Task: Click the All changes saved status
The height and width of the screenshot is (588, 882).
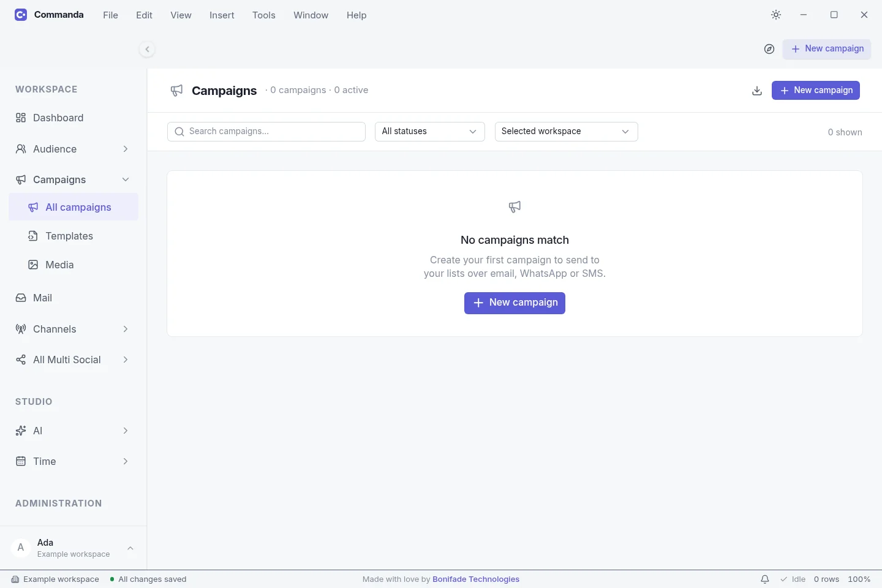Action: pyautogui.click(x=148, y=579)
